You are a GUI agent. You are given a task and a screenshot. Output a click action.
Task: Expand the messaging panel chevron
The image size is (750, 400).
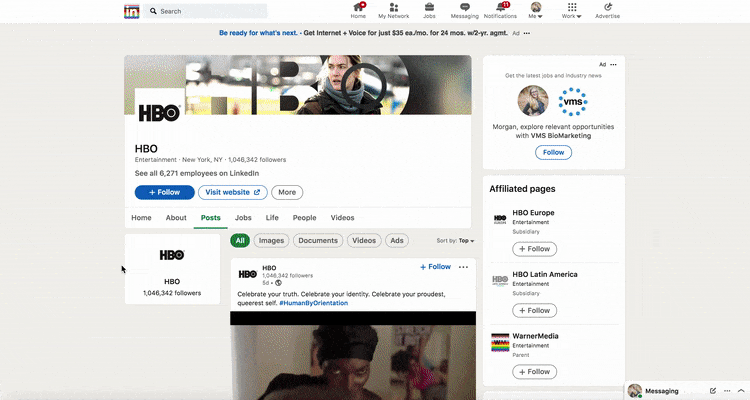(x=741, y=391)
